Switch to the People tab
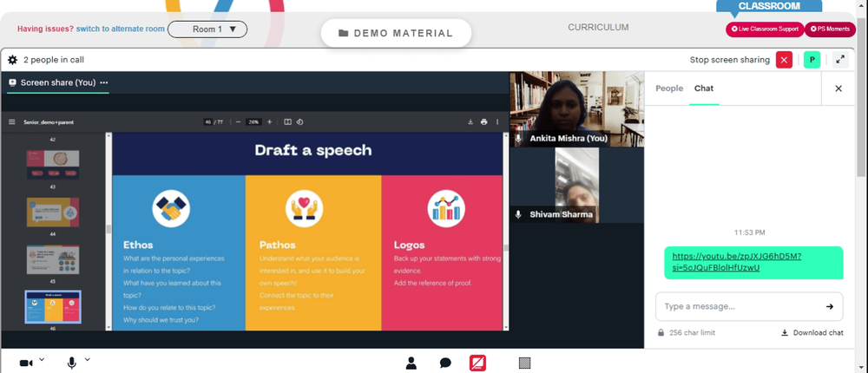Image resolution: width=868 pixels, height=373 pixels. point(669,88)
